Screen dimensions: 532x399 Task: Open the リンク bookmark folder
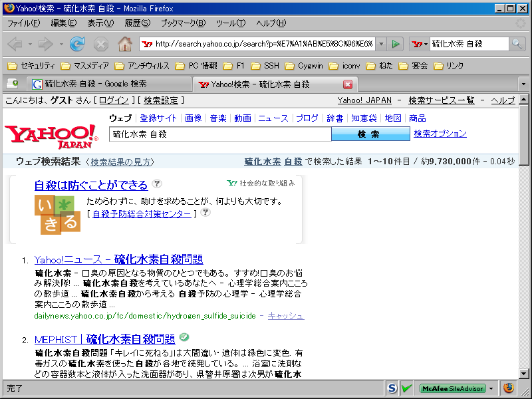[x=448, y=66]
